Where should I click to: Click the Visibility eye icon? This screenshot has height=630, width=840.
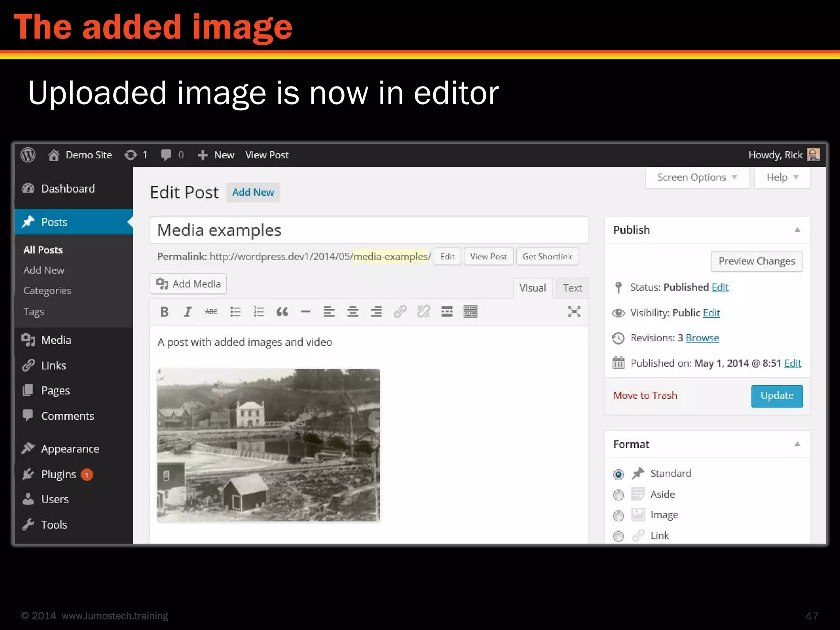(619, 313)
